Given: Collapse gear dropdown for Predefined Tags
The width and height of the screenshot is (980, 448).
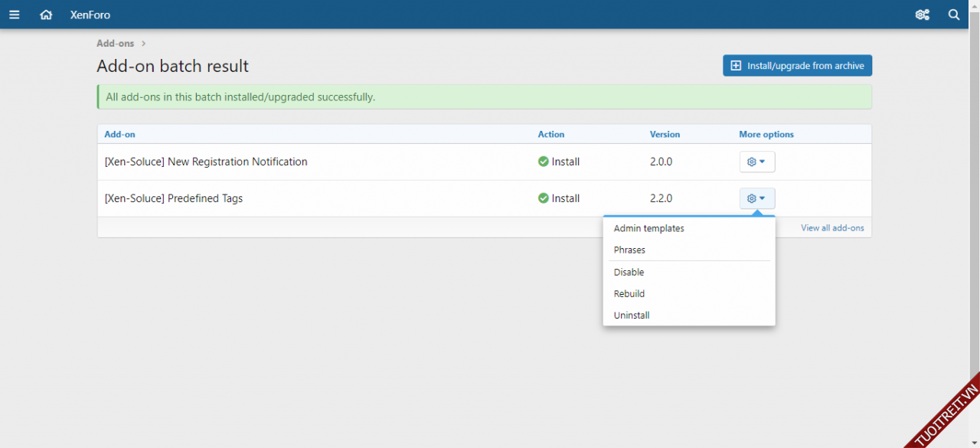Looking at the screenshot, I should [756, 198].
